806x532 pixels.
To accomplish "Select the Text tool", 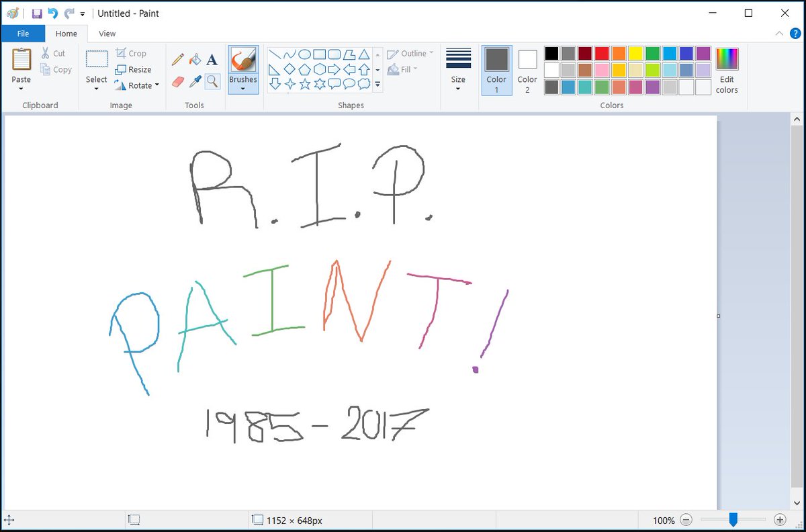I will tap(212, 59).
